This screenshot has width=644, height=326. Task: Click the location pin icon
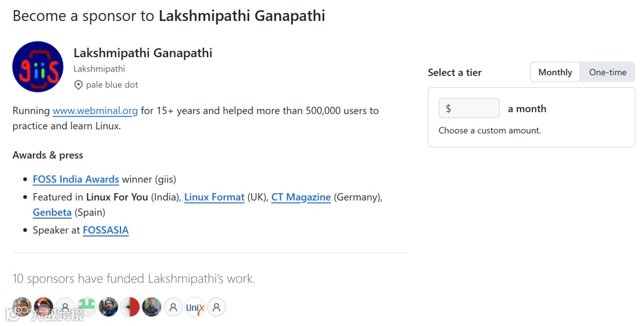(x=78, y=85)
